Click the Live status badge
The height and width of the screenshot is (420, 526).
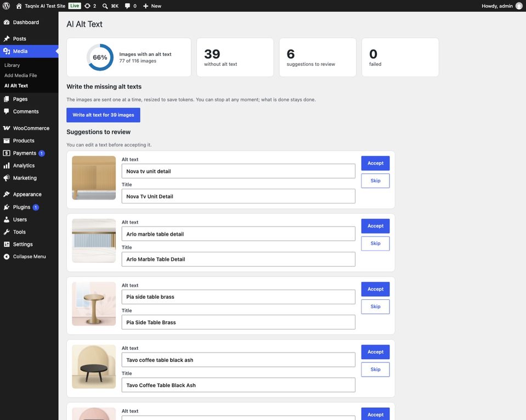(75, 6)
